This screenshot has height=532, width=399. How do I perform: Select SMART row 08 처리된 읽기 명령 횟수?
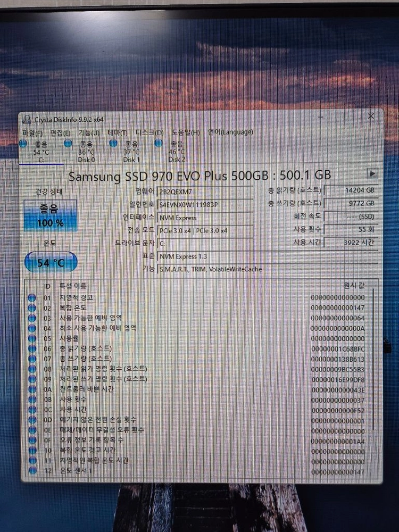198,369
